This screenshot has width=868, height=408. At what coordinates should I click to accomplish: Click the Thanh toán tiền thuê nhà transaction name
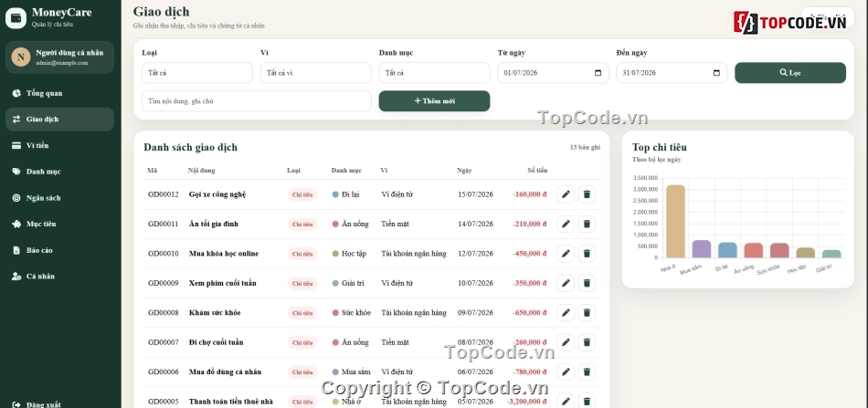231,402
